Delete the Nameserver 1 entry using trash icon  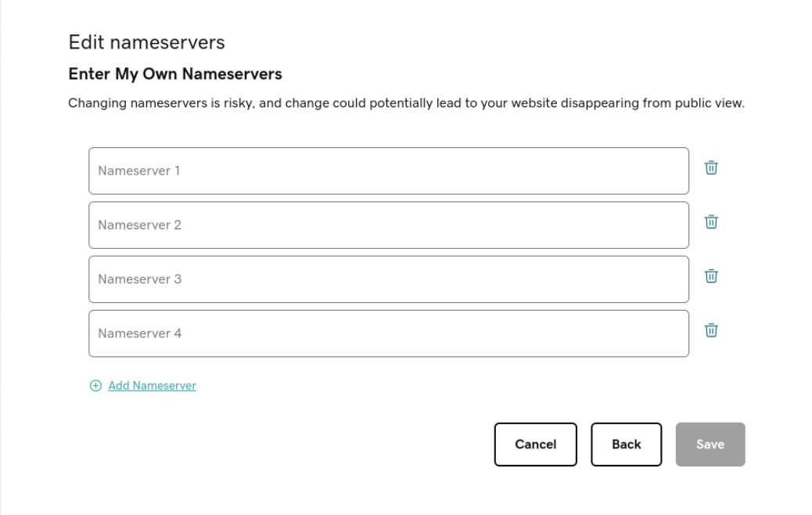(x=710, y=167)
